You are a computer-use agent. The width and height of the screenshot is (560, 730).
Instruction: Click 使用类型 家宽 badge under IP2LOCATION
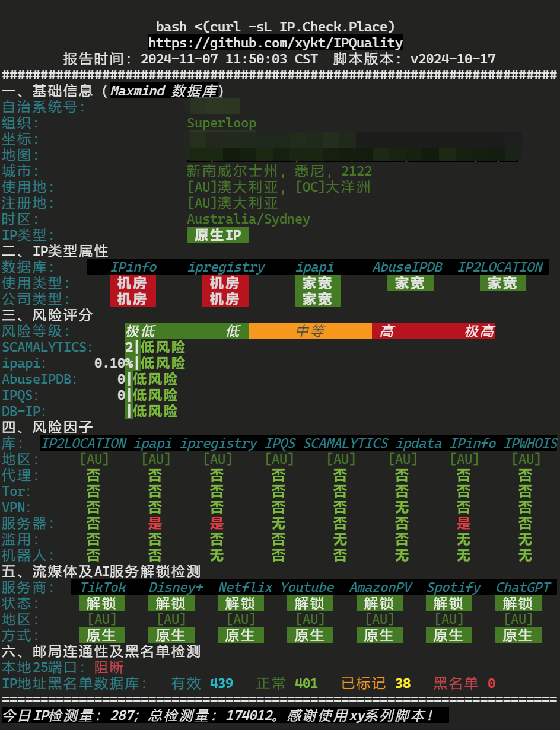pos(503,283)
